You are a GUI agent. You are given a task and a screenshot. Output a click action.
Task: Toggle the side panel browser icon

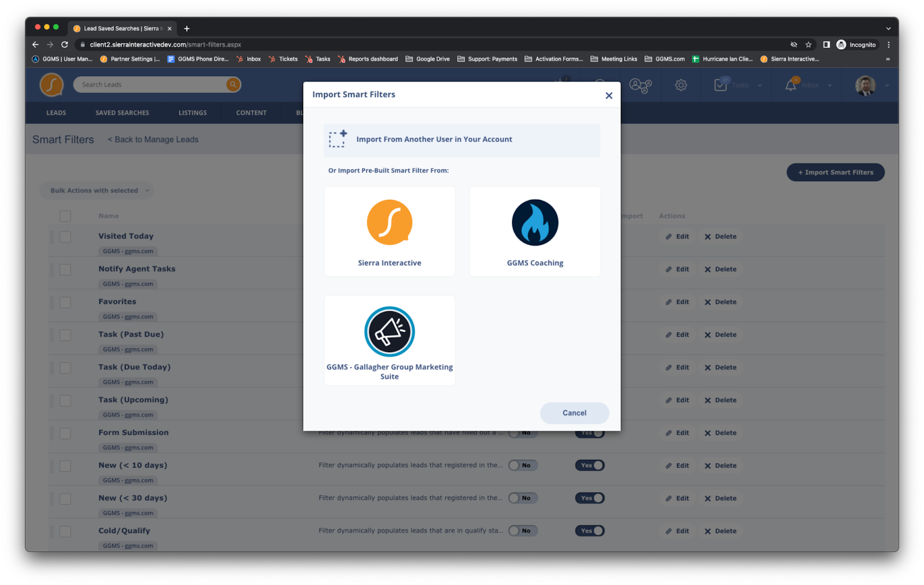click(x=826, y=44)
